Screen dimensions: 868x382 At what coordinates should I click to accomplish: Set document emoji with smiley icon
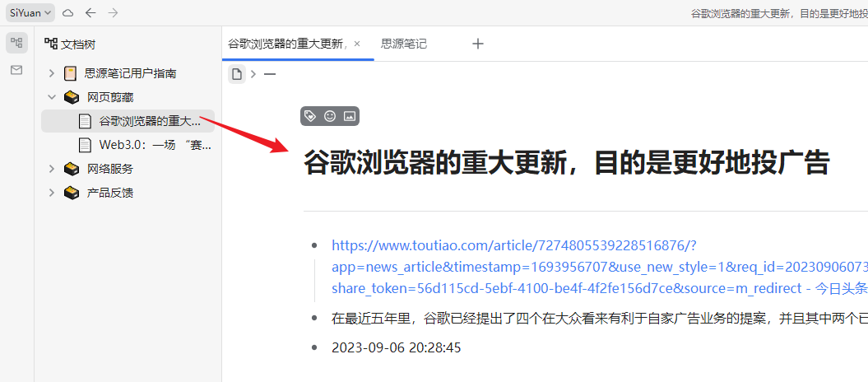pyautogui.click(x=330, y=116)
